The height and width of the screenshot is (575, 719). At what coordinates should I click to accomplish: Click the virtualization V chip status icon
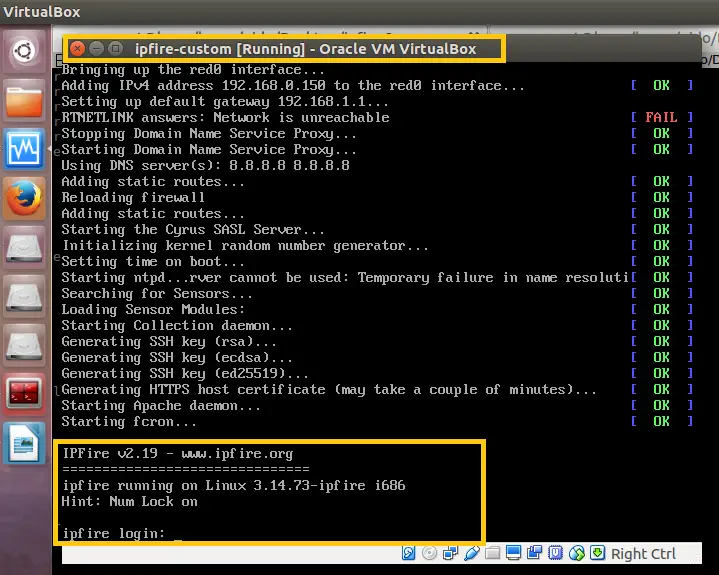pyautogui.click(x=555, y=553)
